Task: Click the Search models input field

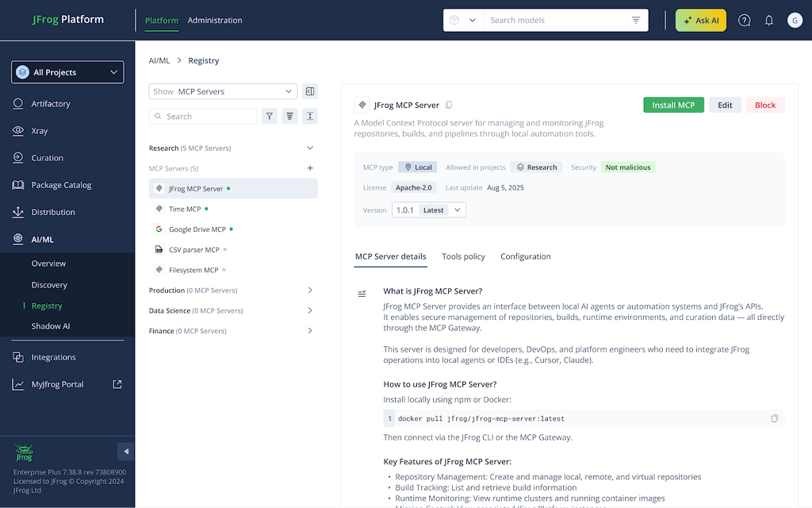Action: tap(555, 21)
